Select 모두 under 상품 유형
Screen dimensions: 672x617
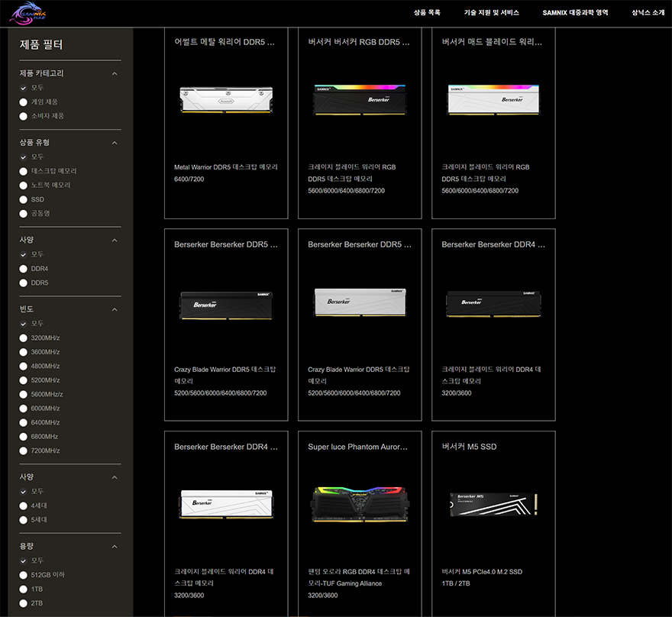(x=23, y=157)
